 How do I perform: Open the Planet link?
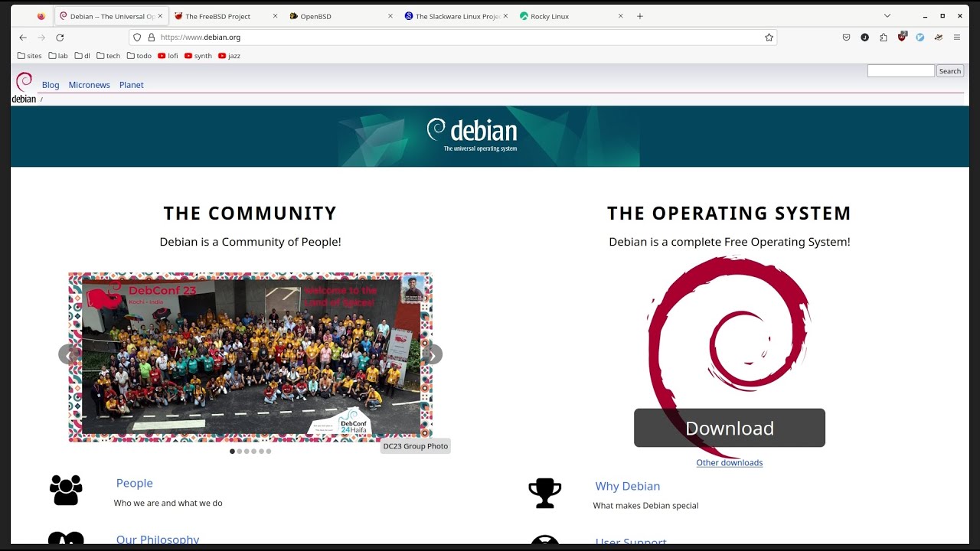[x=132, y=85]
